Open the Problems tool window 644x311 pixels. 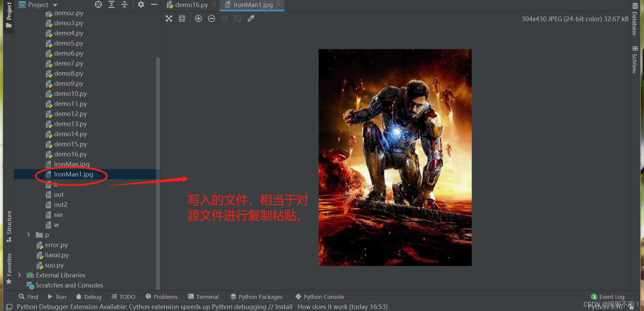point(162,297)
